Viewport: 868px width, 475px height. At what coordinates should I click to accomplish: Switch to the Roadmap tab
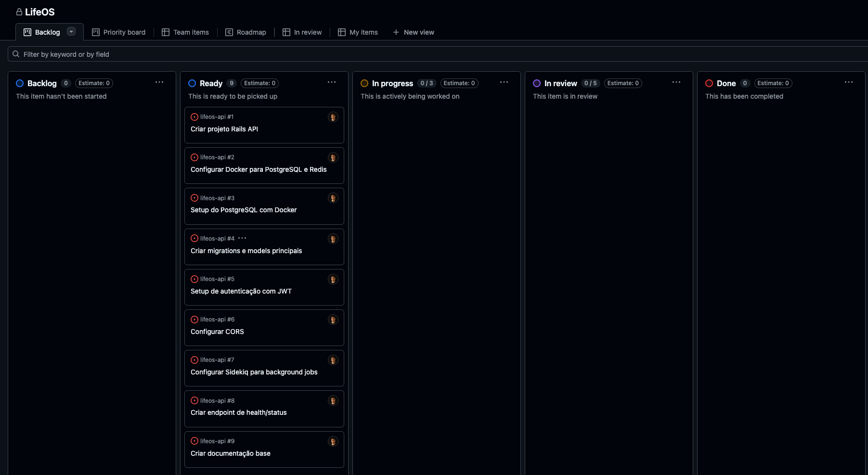coord(246,32)
